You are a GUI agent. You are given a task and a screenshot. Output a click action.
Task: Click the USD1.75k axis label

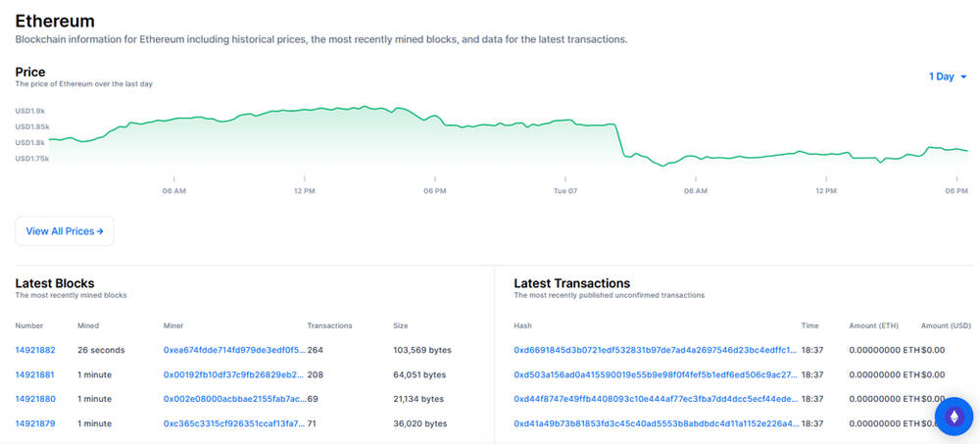32,159
